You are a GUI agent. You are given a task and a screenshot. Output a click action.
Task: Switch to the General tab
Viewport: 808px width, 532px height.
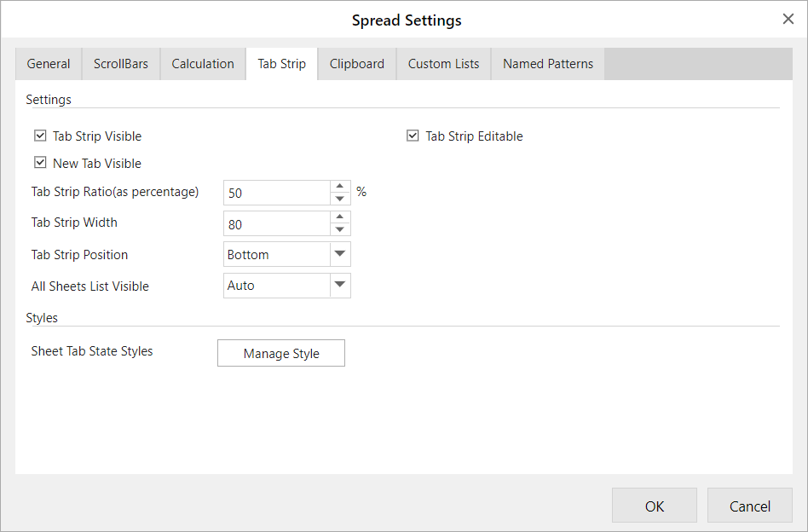(48, 63)
